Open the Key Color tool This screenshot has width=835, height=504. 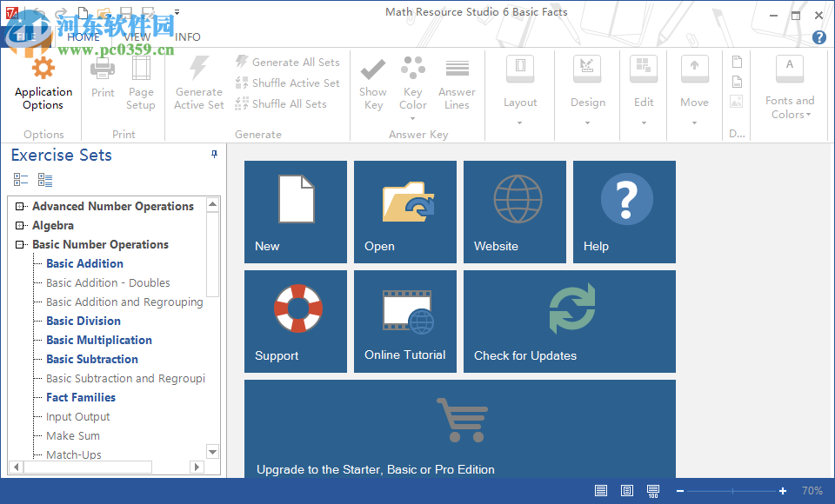coord(412,85)
